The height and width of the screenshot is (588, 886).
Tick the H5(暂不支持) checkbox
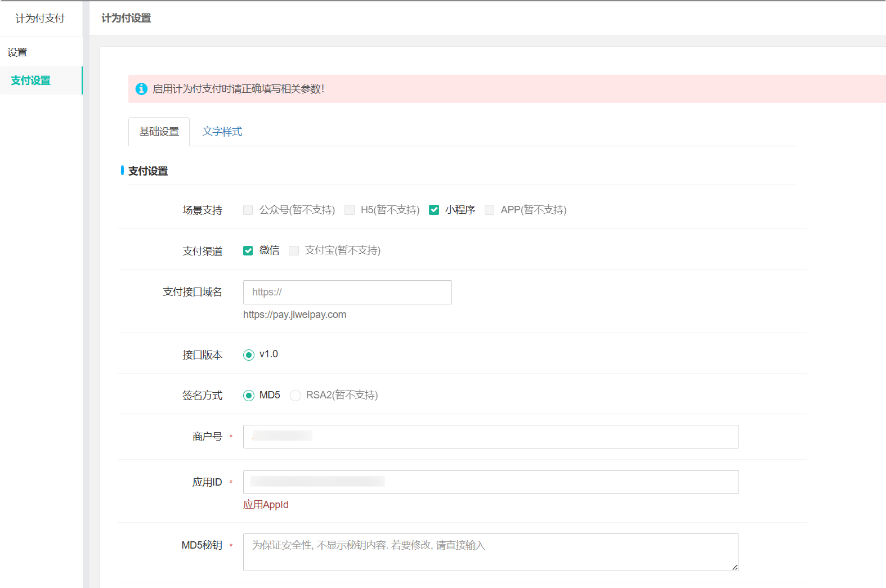pyautogui.click(x=350, y=210)
